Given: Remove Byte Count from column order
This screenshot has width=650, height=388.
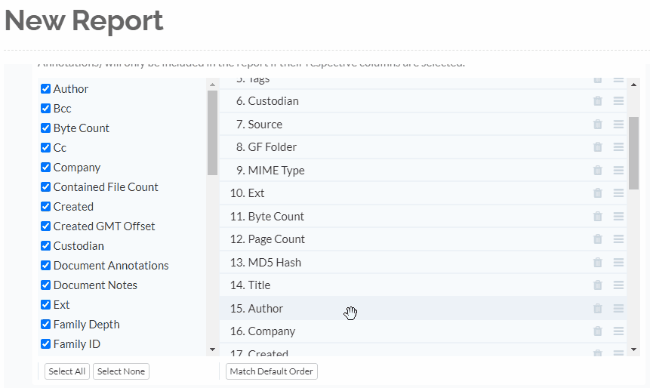Looking at the screenshot, I should point(597,216).
